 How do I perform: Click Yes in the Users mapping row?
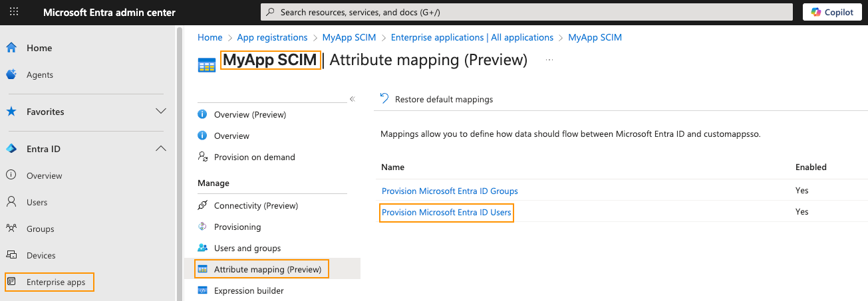(x=802, y=212)
